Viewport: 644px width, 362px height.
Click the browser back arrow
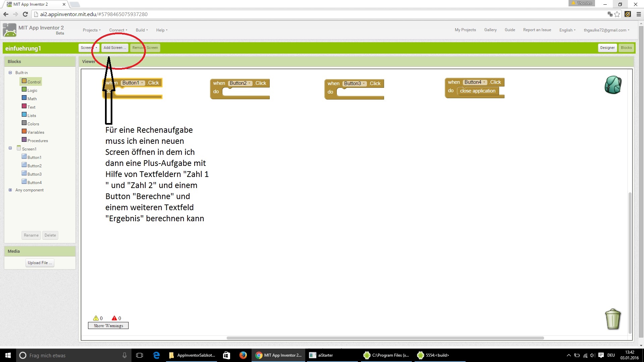[6, 14]
